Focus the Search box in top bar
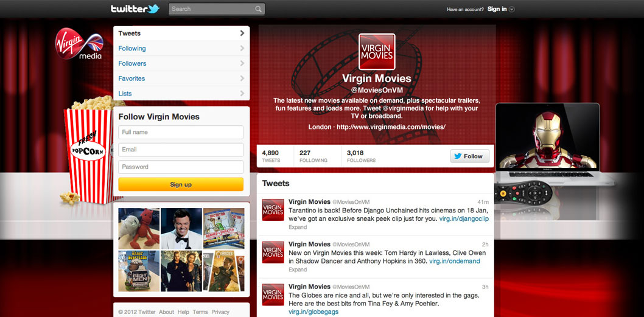 [x=217, y=9]
